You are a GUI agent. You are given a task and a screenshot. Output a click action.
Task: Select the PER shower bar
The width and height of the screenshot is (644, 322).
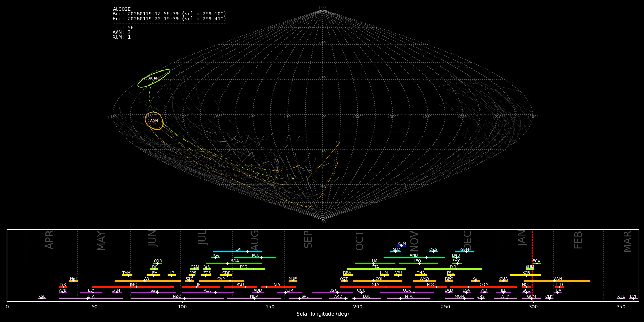tap(244, 269)
